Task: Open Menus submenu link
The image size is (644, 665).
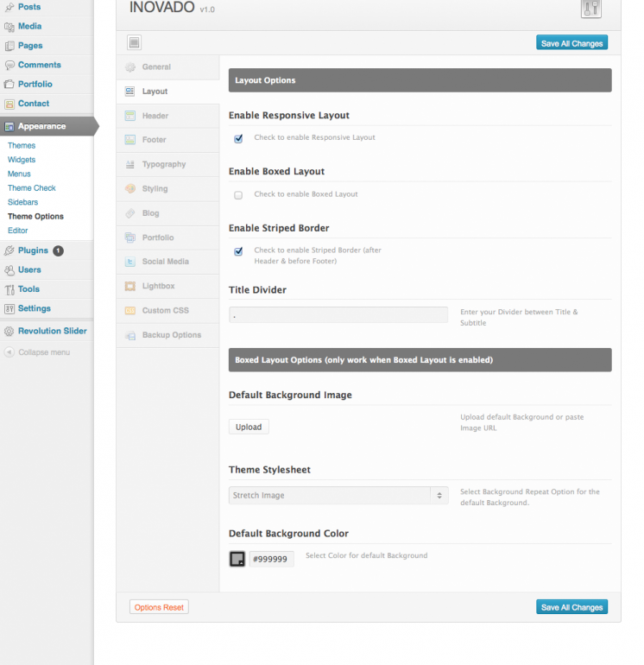Action: coord(19,174)
